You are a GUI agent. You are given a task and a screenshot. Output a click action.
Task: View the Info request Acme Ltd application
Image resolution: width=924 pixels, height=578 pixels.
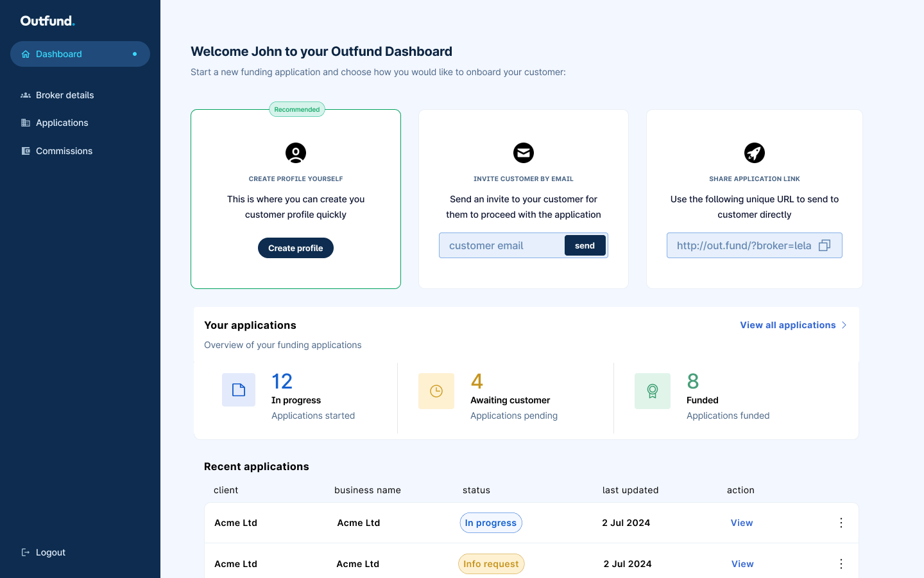point(742,564)
